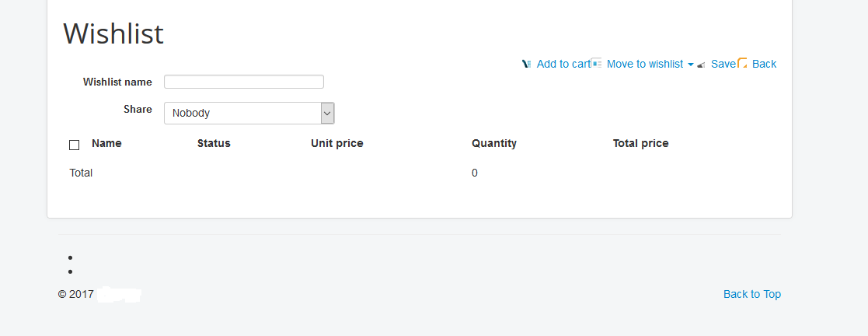Click the Wishlist page heading

pos(113,34)
